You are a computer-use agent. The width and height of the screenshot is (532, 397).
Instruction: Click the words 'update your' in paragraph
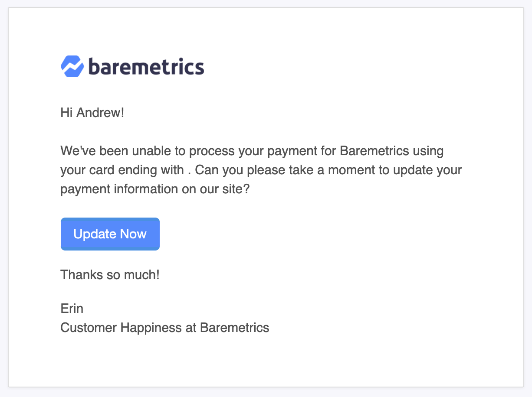pos(427,170)
